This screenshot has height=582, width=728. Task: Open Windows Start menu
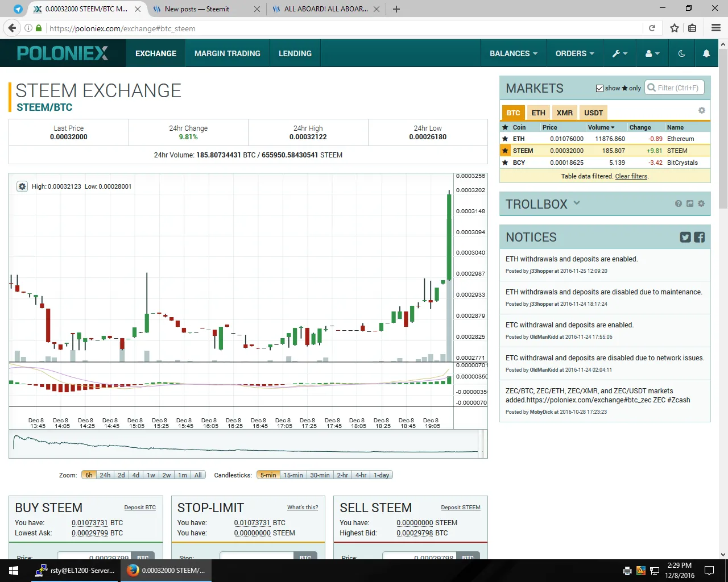point(14,571)
